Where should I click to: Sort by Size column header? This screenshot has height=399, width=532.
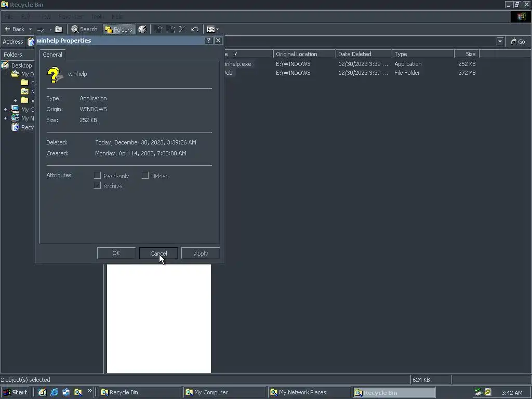pos(467,54)
